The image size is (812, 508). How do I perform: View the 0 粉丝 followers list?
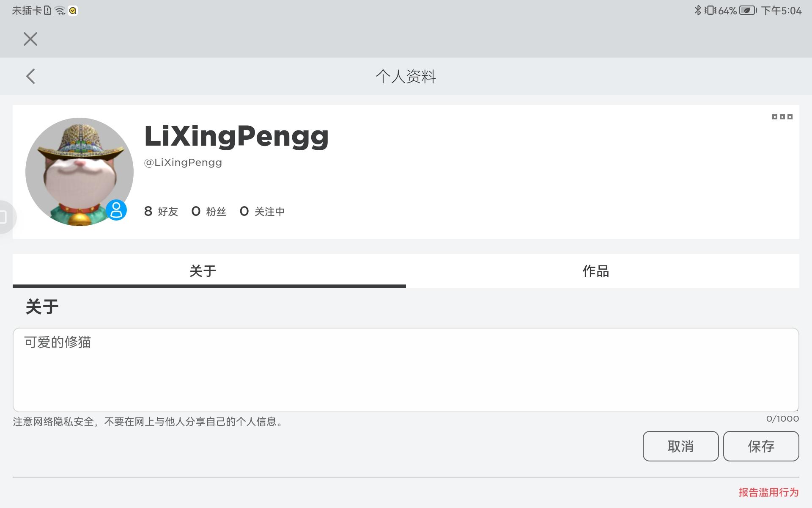[x=209, y=211]
